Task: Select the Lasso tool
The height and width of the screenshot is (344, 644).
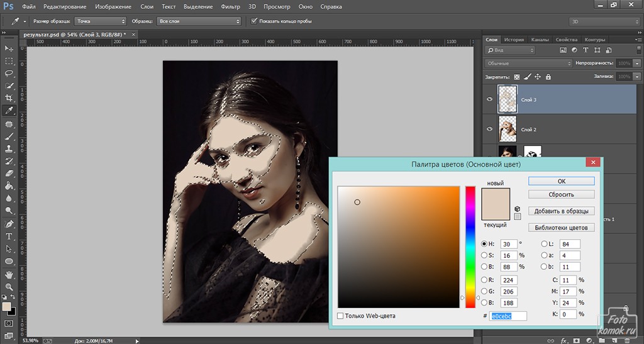Action: tap(9, 74)
